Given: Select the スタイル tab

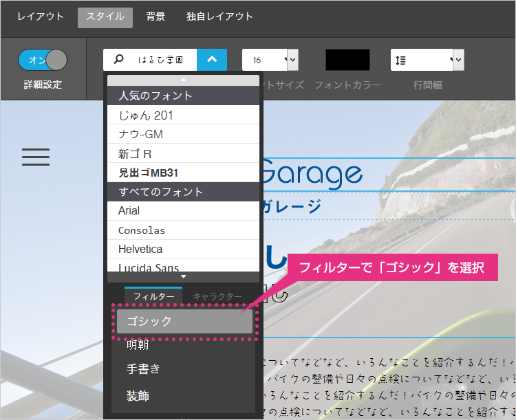Looking at the screenshot, I should [x=105, y=17].
